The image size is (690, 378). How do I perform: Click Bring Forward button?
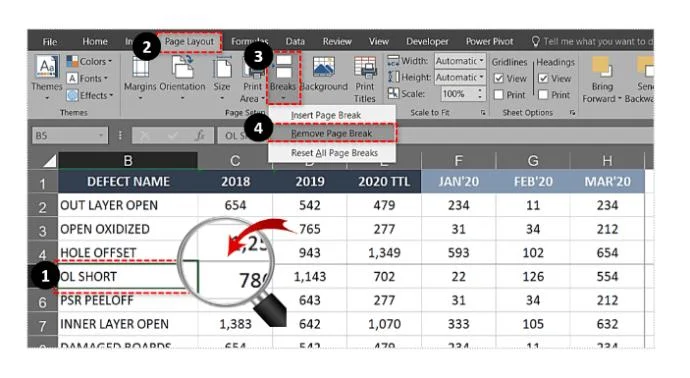coord(601,79)
